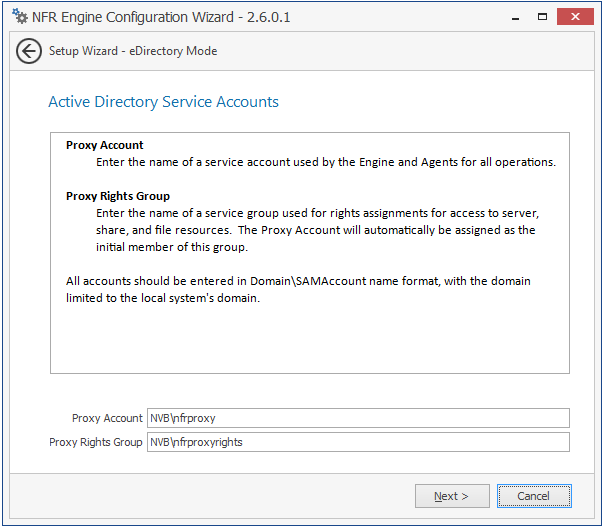603x528 pixels.
Task: Click bold Proxy Account heading in instructions
Action: pyautogui.click(x=105, y=145)
